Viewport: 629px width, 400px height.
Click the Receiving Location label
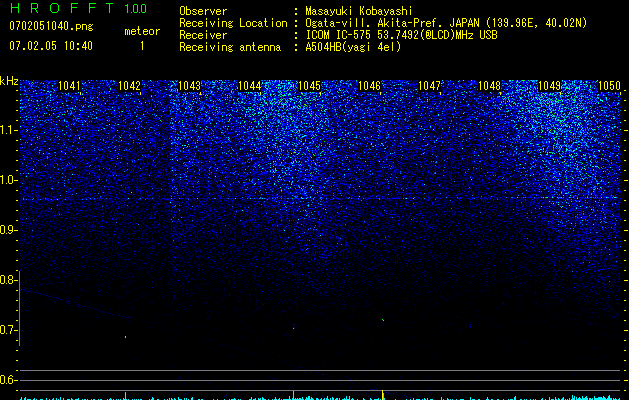point(233,23)
